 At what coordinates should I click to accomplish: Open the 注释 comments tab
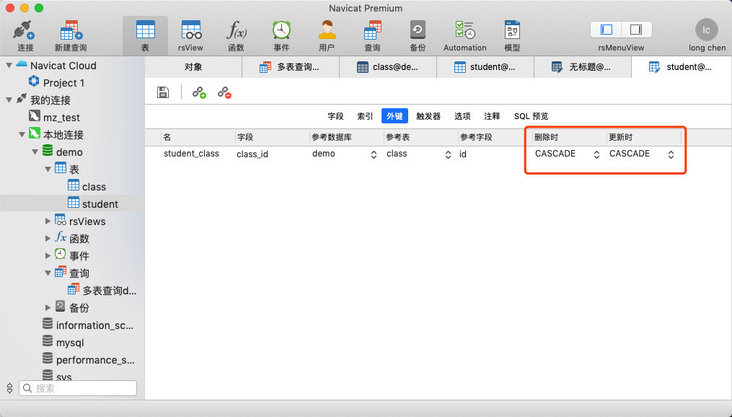[x=492, y=116]
